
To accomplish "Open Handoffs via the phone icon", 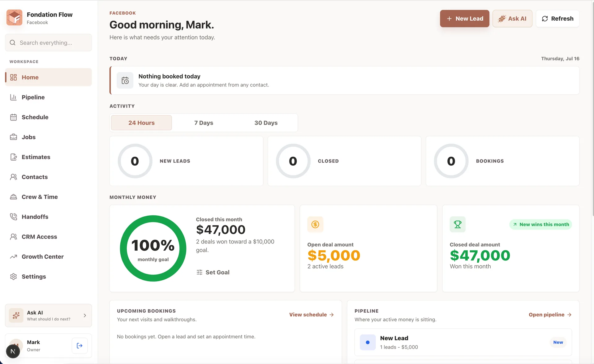I will pos(13,217).
